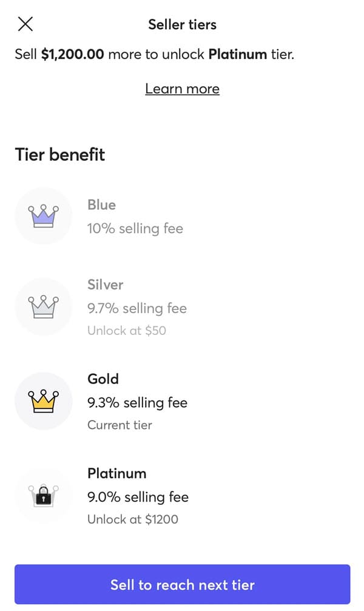The width and height of the screenshot is (364, 611).
Task: Tap the Silver tier crown icon
Action: (43, 307)
